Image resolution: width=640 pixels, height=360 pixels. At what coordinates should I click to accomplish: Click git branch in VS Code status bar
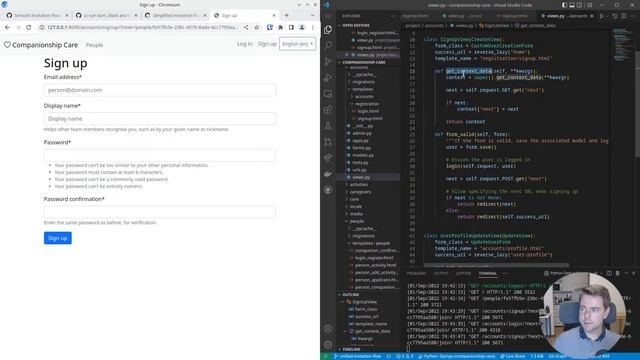(358, 356)
